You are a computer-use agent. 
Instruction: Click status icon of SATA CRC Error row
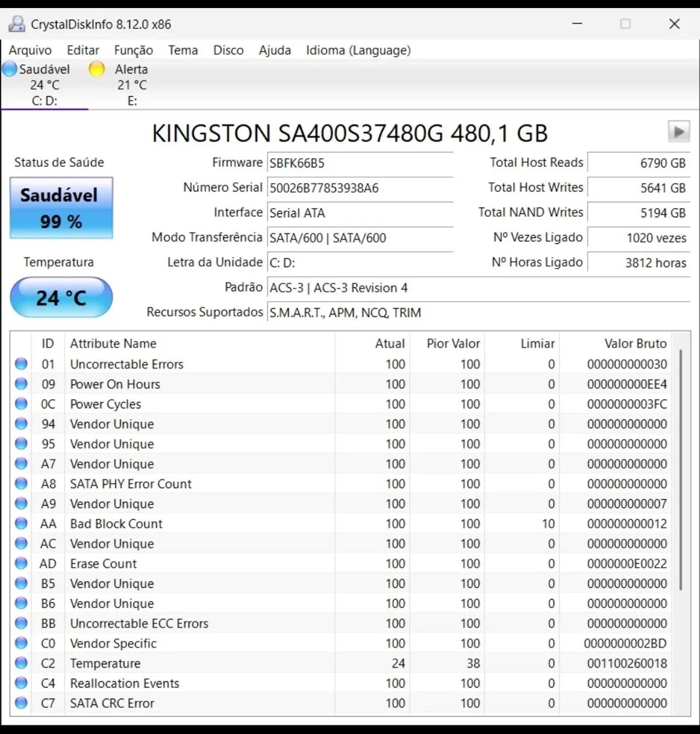[x=21, y=702]
